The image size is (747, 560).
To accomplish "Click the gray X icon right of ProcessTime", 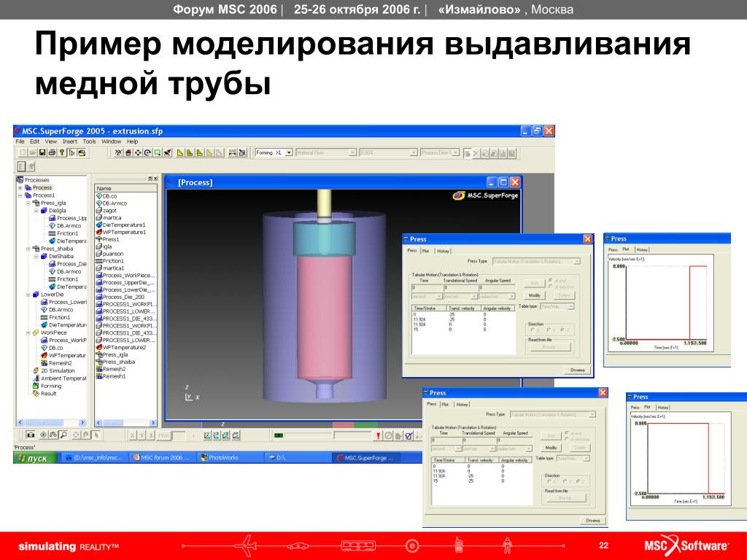I will pos(476,153).
